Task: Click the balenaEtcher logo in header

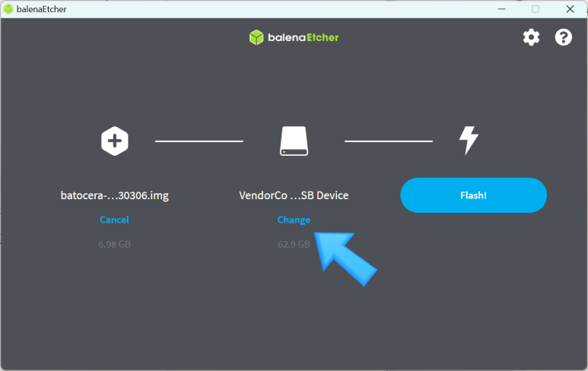Action: 294,37
